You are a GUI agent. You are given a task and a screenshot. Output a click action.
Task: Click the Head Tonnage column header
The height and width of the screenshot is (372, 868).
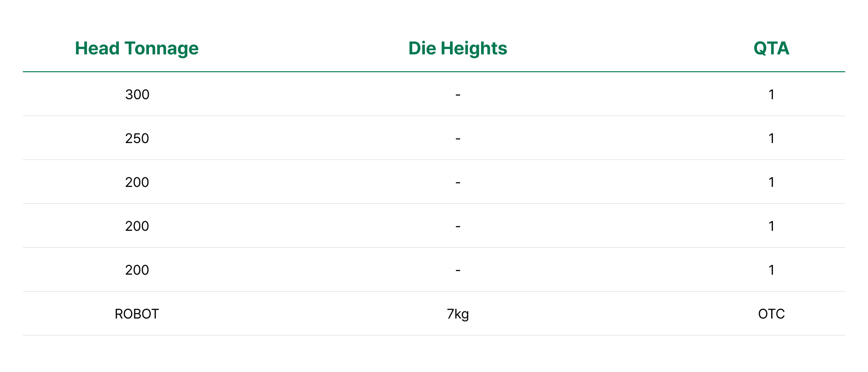(137, 48)
